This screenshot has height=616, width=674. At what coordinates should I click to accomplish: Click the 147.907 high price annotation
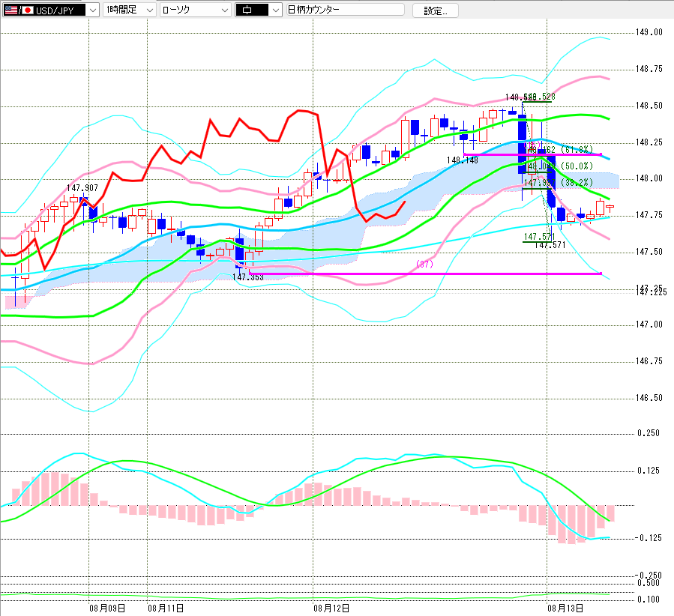click(x=82, y=187)
